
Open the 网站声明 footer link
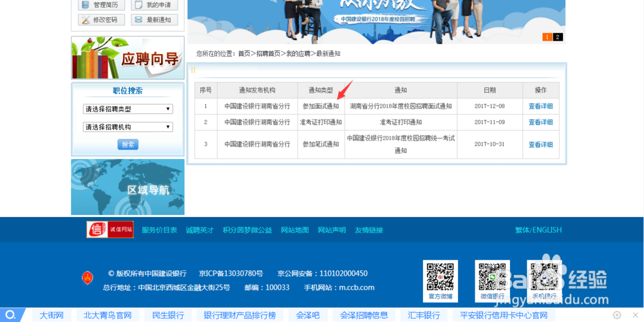click(332, 230)
